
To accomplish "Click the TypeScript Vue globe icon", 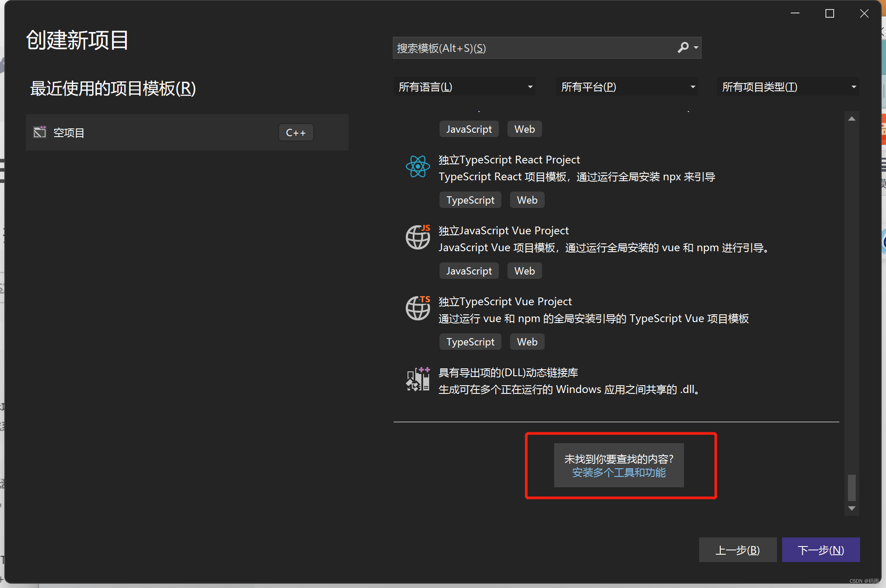I will 417,308.
